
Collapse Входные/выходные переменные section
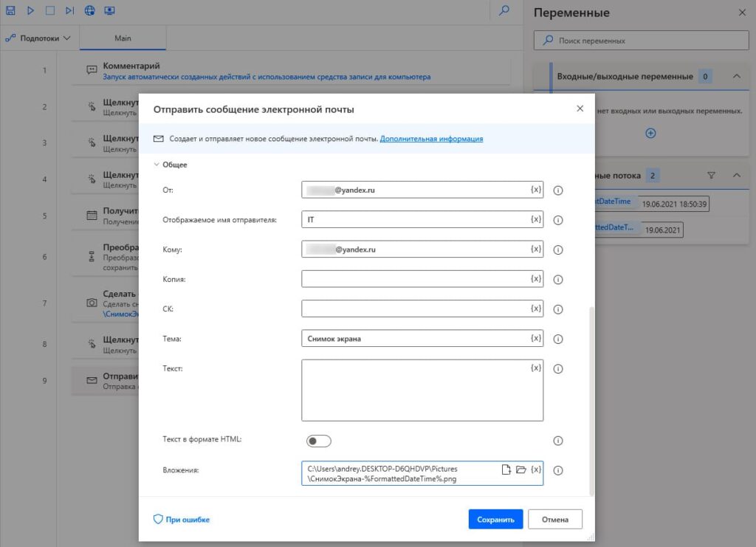tap(735, 76)
